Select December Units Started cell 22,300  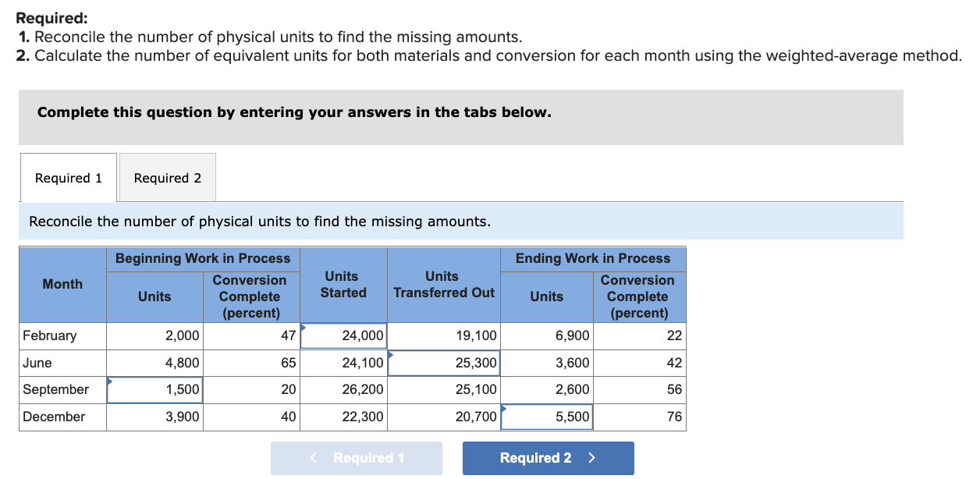pos(343,417)
